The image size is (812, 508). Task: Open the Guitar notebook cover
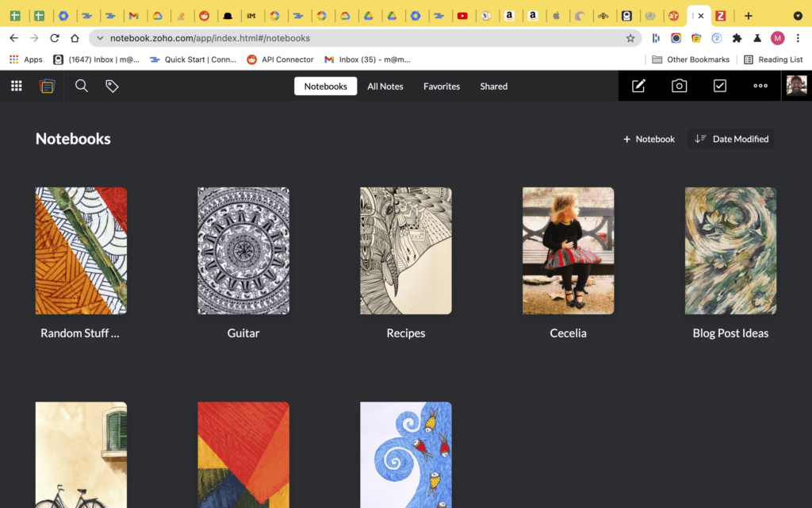[243, 251]
